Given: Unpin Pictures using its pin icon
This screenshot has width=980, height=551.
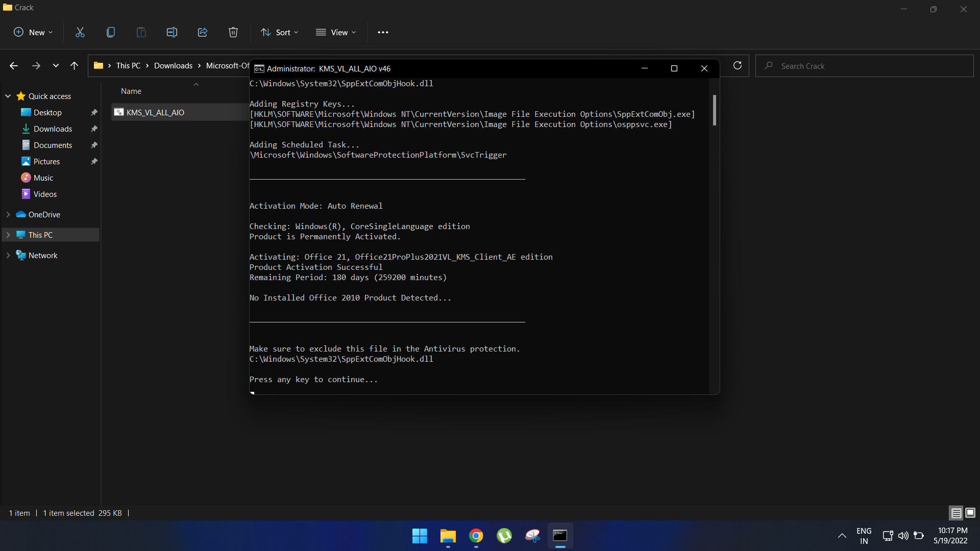Looking at the screenshot, I should 94,161.
